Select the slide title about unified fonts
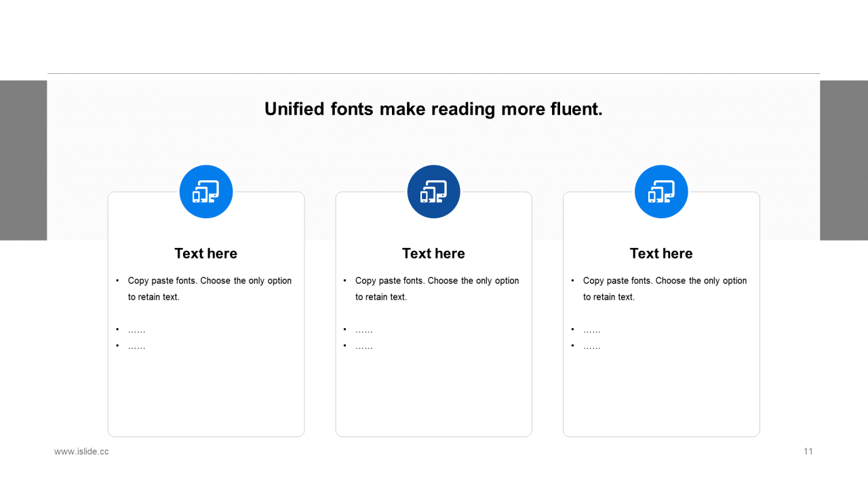The image size is (868, 488). tap(433, 109)
